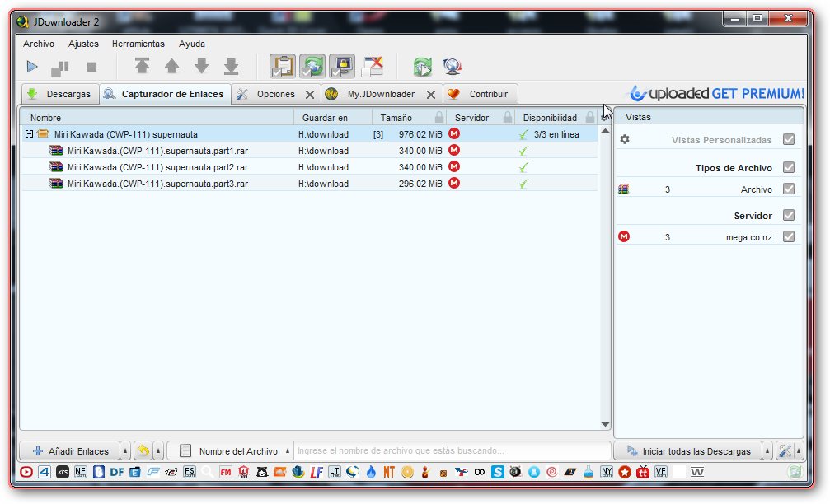
Task: Click the 976,02 MiB package size cell
Action: [420, 134]
